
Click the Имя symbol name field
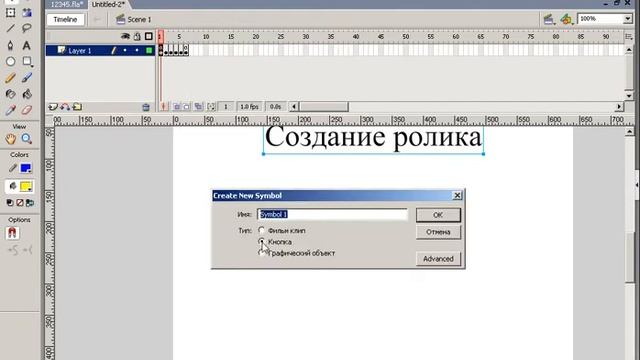pyautogui.click(x=332, y=214)
